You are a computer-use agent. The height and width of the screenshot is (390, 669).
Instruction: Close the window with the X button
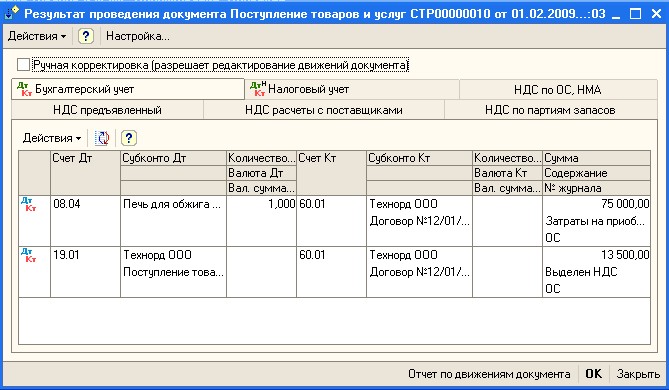tap(656, 14)
